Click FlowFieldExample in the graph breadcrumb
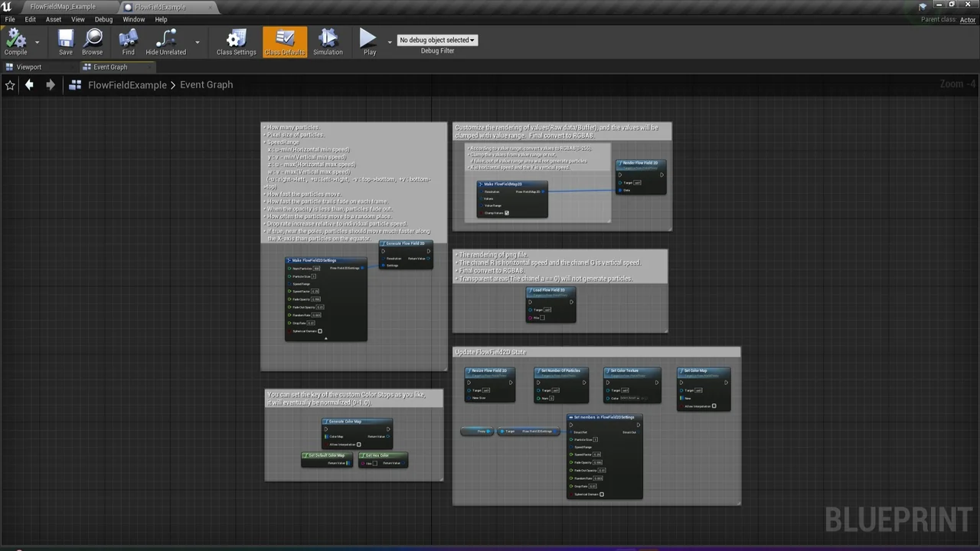Image resolution: width=980 pixels, height=551 pixels. pyautogui.click(x=127, y=85)
